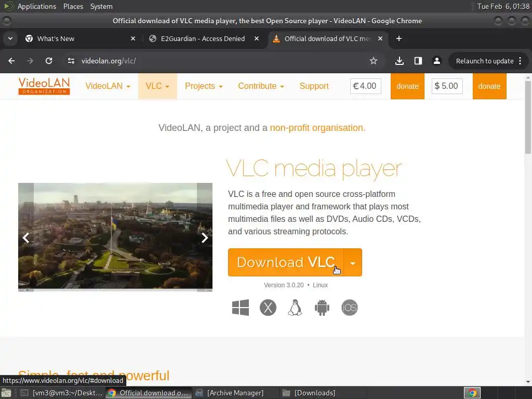Go forward with Chrome forward arrow
The width and height of the screenshot is (532, 399).
coord(30,61)
